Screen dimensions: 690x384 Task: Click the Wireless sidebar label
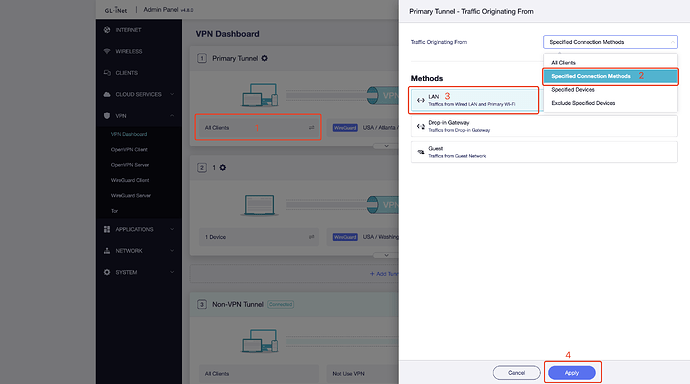pos(128,51)
